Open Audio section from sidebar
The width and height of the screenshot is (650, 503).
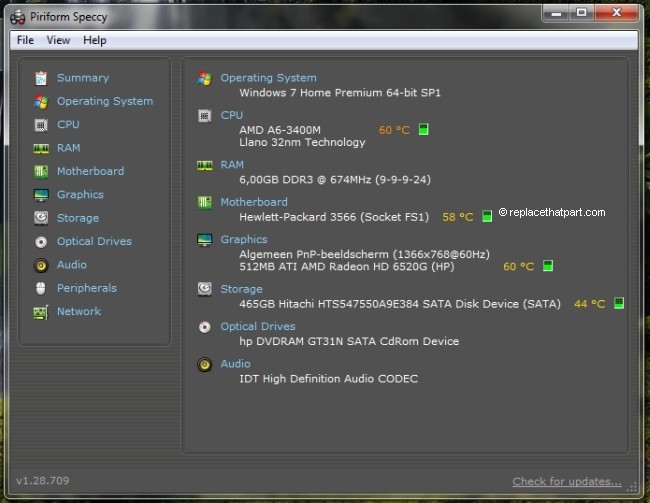point(72,265)
